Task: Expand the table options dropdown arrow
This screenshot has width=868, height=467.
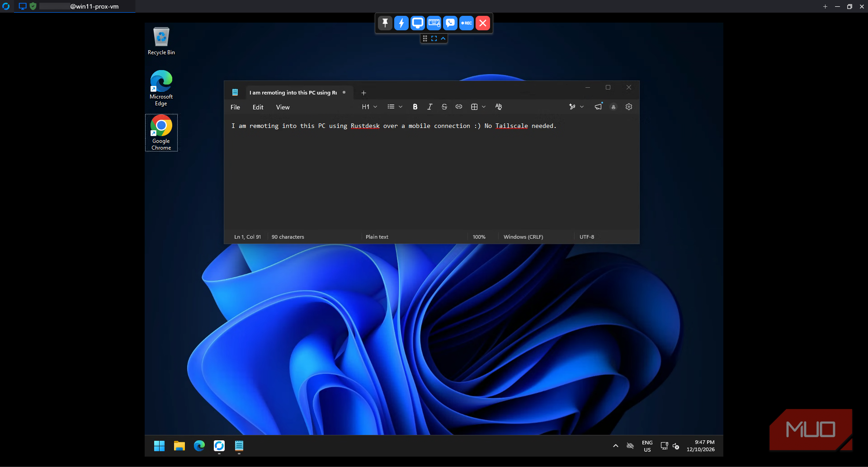Action: tap(484, 107)
